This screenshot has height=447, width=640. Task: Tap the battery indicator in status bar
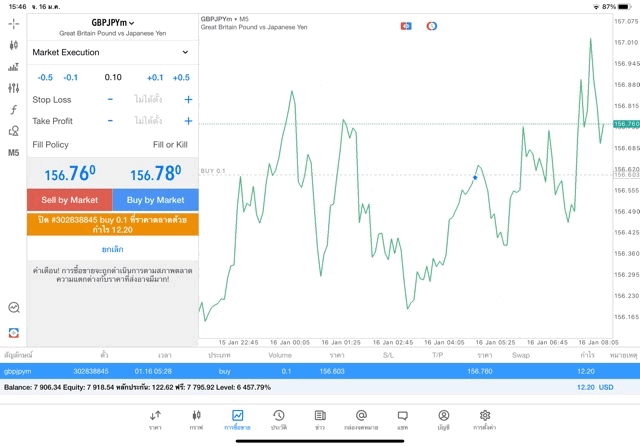click(x=624, y=7)
